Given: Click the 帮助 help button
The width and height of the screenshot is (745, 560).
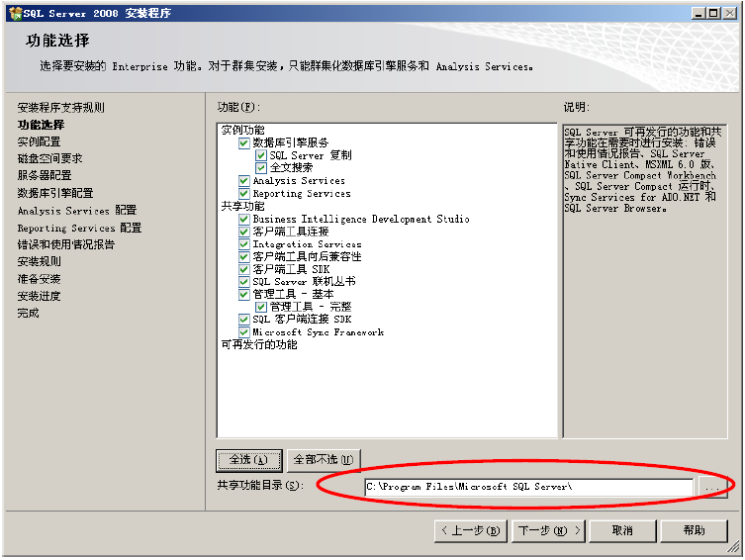Looking at the screenshot, I should coord(695,530).
